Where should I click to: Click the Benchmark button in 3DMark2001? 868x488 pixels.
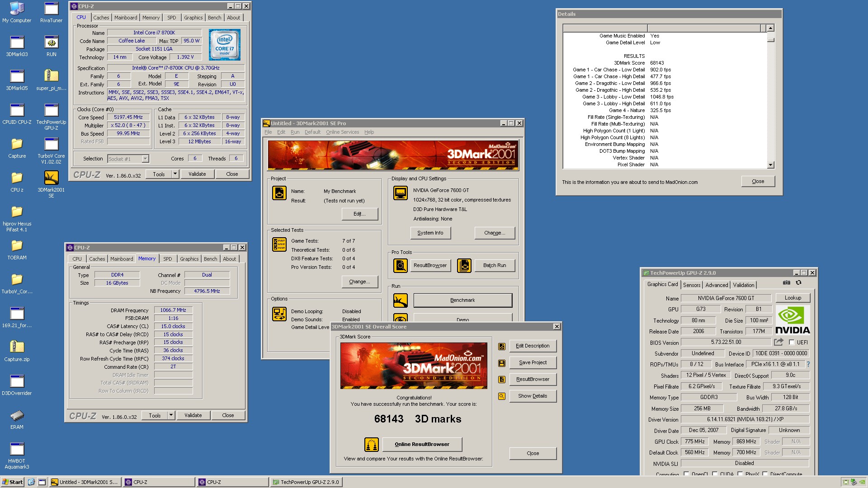[462, 300]
